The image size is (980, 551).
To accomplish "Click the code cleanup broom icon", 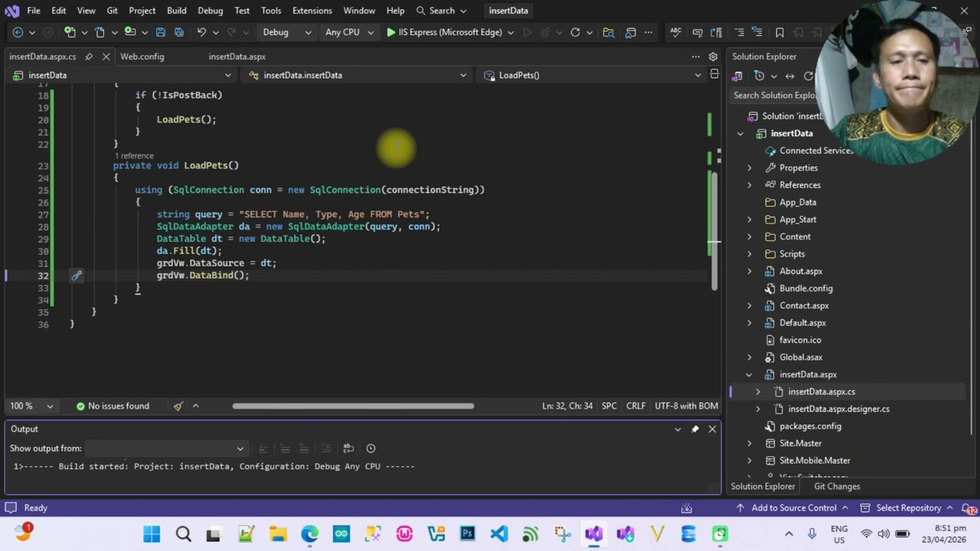I will (178, 406).
